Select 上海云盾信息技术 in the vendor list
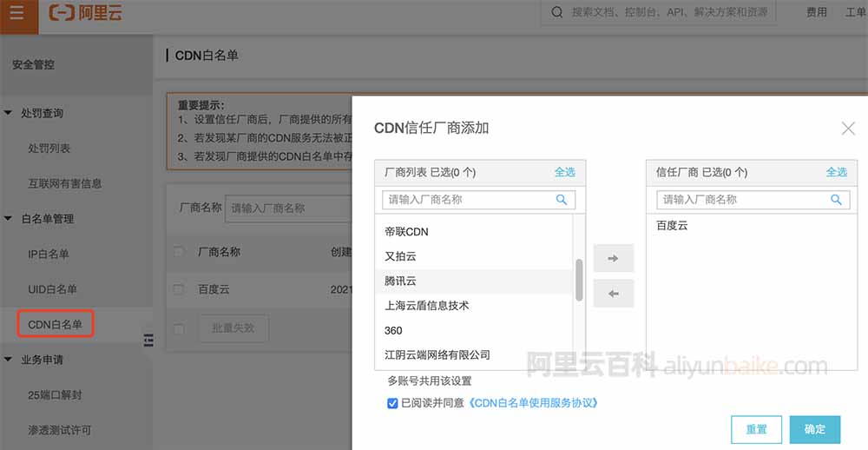 pyautogui.click(x=474, y=306)
